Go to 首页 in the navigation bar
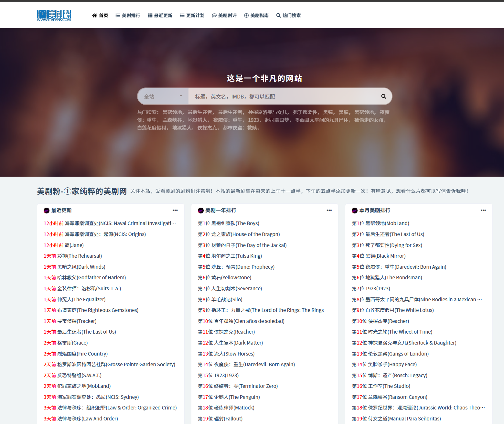 point(100,16)
